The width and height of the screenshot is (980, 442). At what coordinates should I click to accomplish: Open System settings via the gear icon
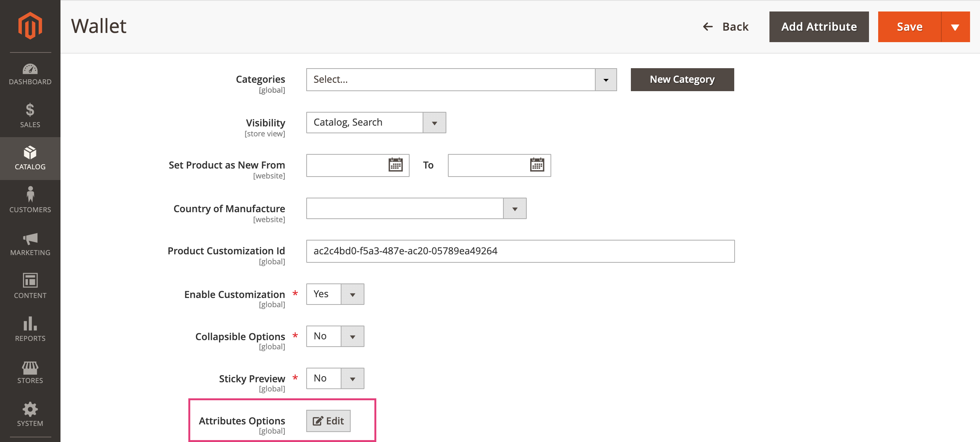click(x=30, y=412)
